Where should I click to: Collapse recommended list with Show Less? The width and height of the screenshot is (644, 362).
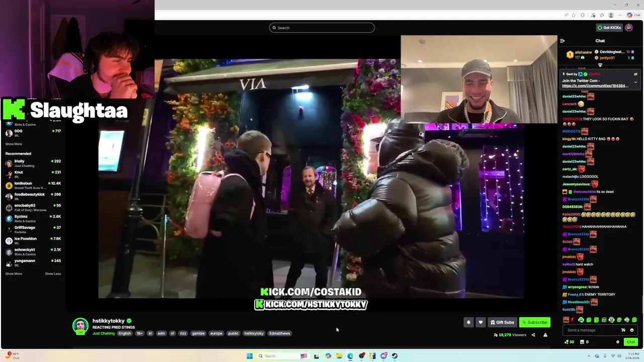53,274
